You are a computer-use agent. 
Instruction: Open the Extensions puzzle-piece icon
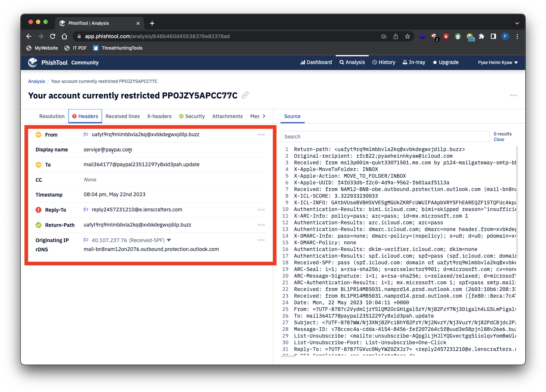482,36
